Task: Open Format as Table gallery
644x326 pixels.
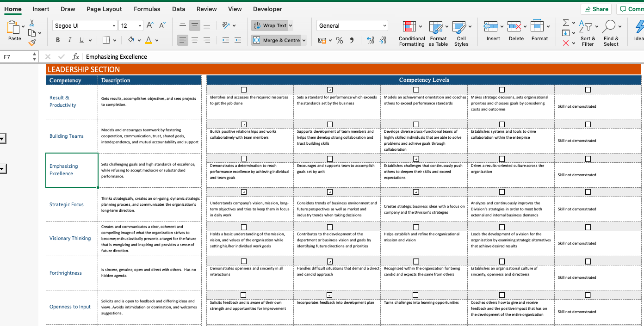Action: pyautogui.click(x=438, y=33)
